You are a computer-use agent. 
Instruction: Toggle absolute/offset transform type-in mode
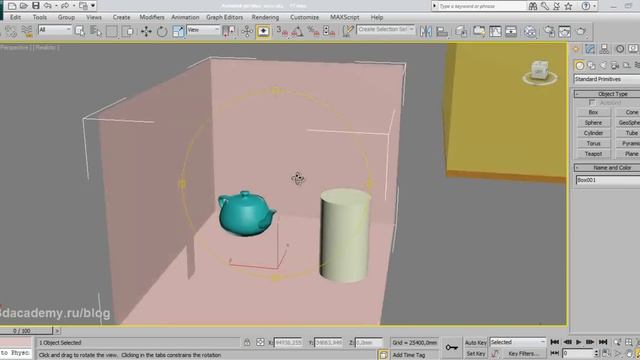click(260, 342)
